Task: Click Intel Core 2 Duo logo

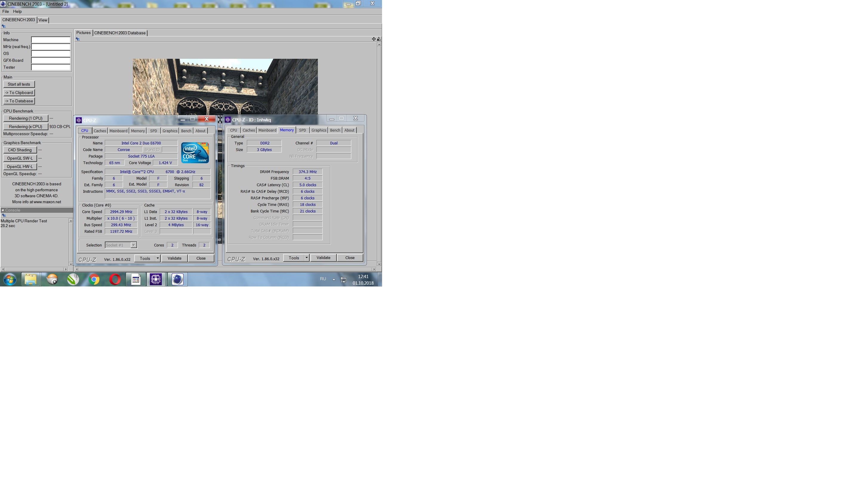Action: (195, 152)
